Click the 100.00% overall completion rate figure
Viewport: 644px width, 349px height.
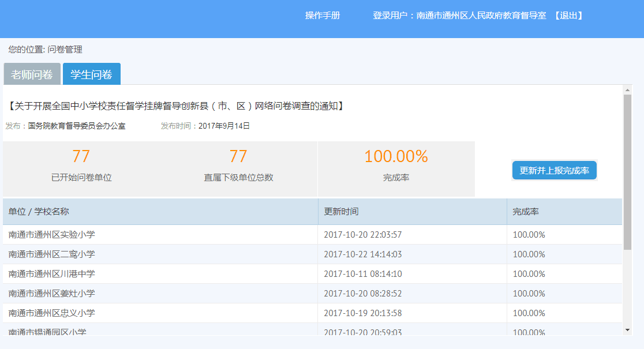(396, 156)
